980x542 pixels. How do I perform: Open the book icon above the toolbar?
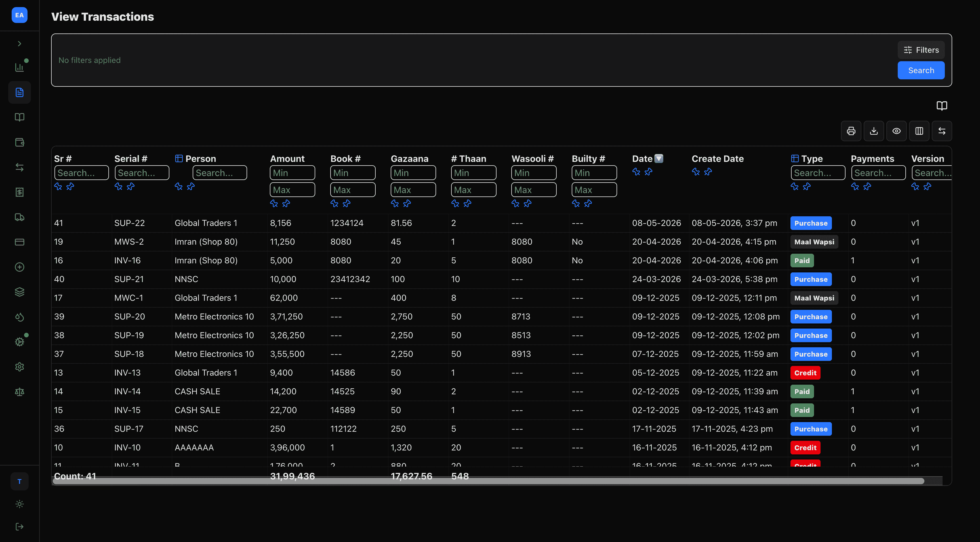click(x=942, y=106)
